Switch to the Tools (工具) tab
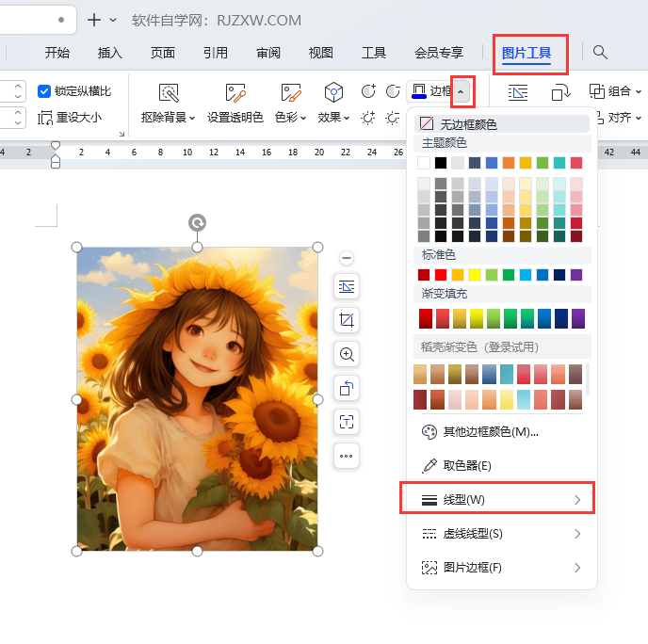The image size is (648, 644). click(374, 53)
